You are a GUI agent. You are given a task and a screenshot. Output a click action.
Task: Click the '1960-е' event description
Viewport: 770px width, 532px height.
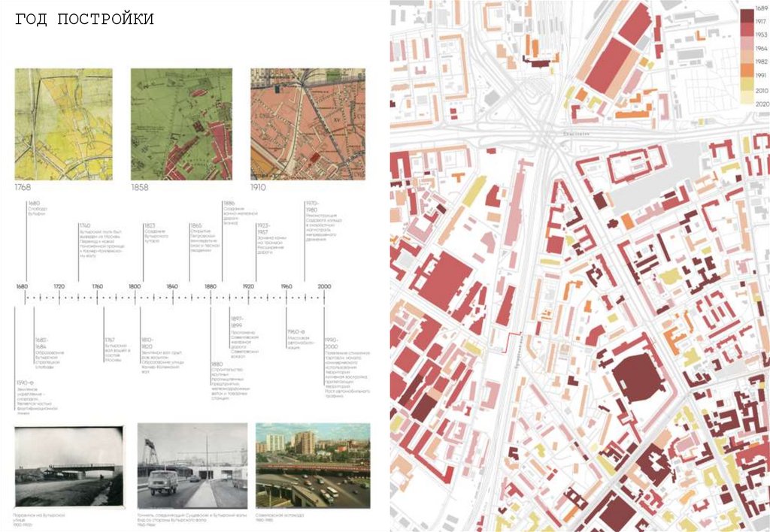pos(299,339)
